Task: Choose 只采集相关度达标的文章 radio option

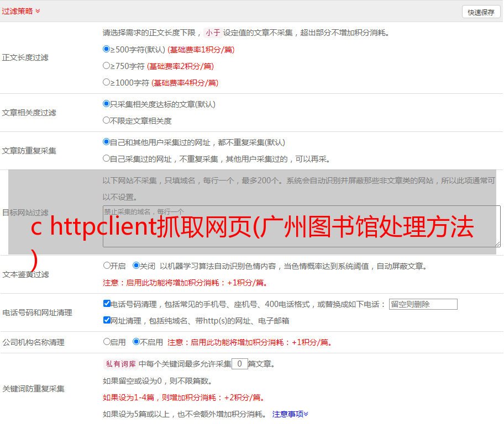Action: click(x=107, y=104)
